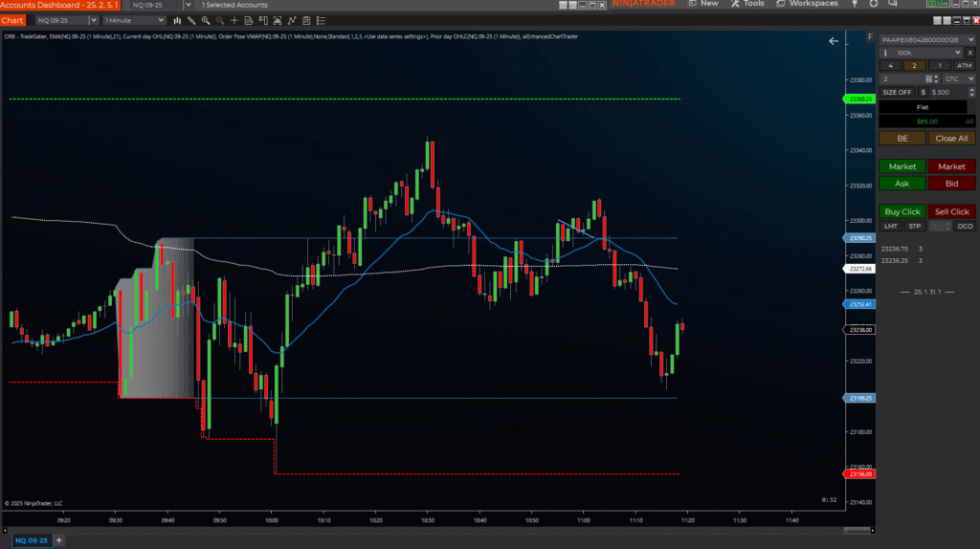
Task: Click the green Buy Click button
Action: point(902,211)
